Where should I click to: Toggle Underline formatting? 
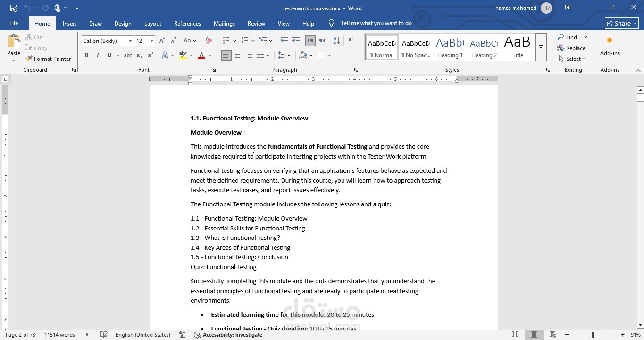pyautogui.click(x=109, y=55)
